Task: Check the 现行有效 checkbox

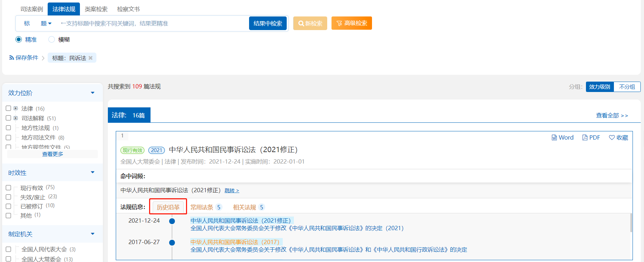Action: tap(8, 188)
